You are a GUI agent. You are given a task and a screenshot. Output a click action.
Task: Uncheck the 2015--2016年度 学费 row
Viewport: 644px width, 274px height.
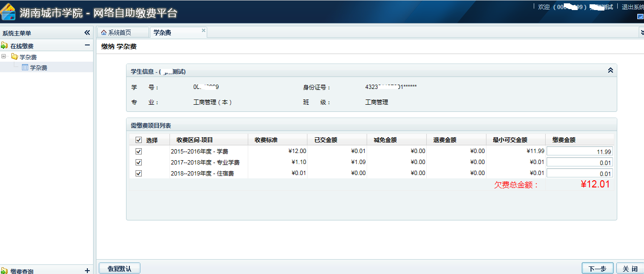pyautogui.click(x=138, y=151)
